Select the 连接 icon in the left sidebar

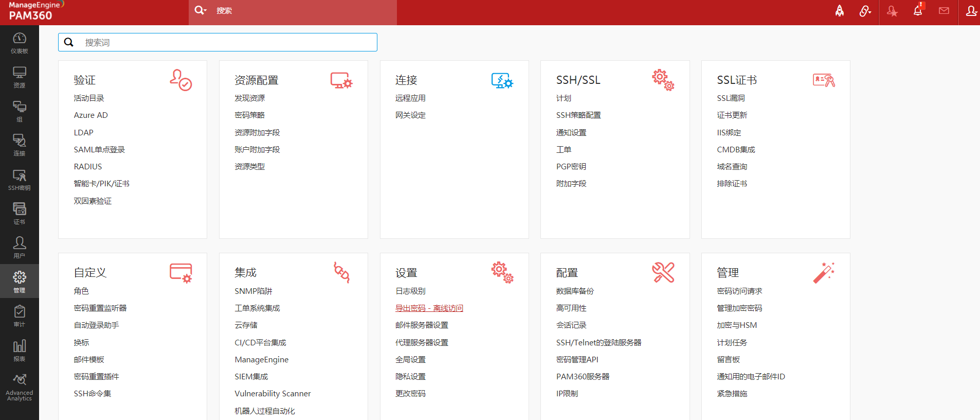(x=20, y=145)
